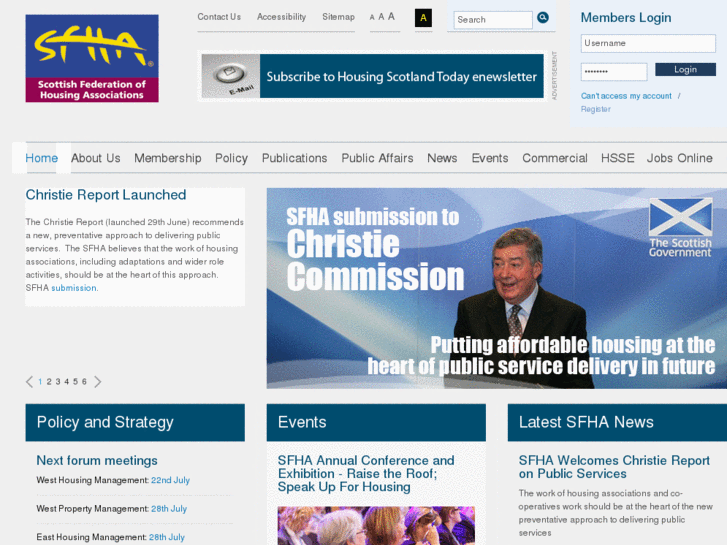
Task: Open Contact Us page
Action: (x=219, y=17)
